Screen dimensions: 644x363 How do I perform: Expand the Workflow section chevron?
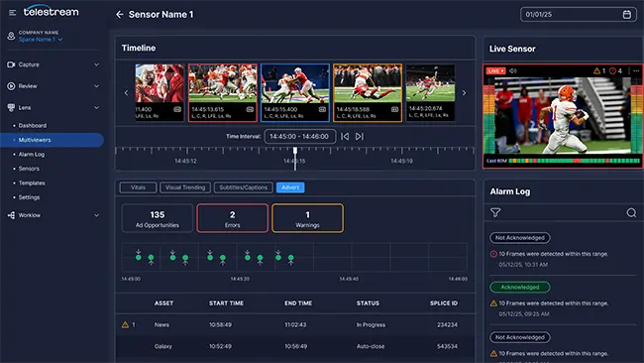point(96,215)
